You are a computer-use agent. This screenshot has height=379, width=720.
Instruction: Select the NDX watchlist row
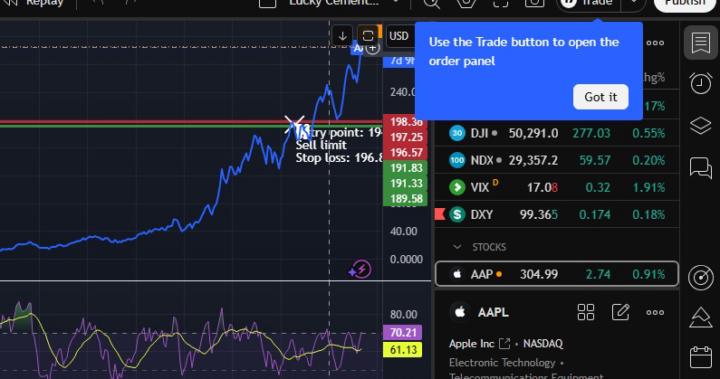pyautogui.click(x=557, y=160)
